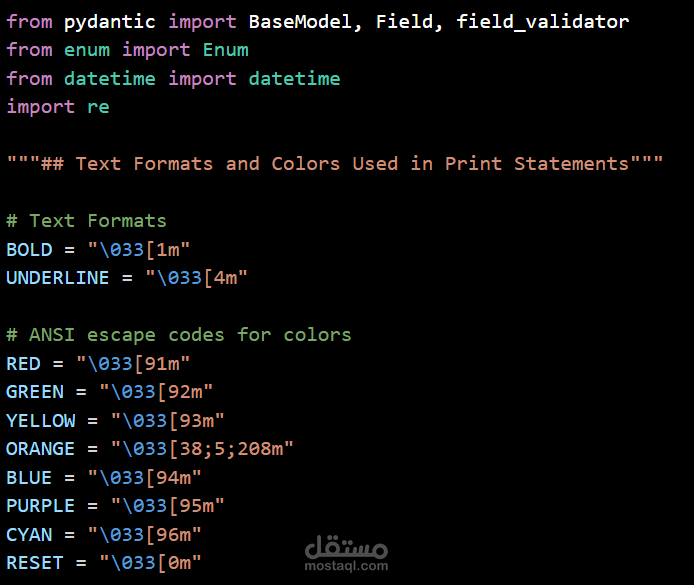Click the RED variable name

tap(23, 363)
